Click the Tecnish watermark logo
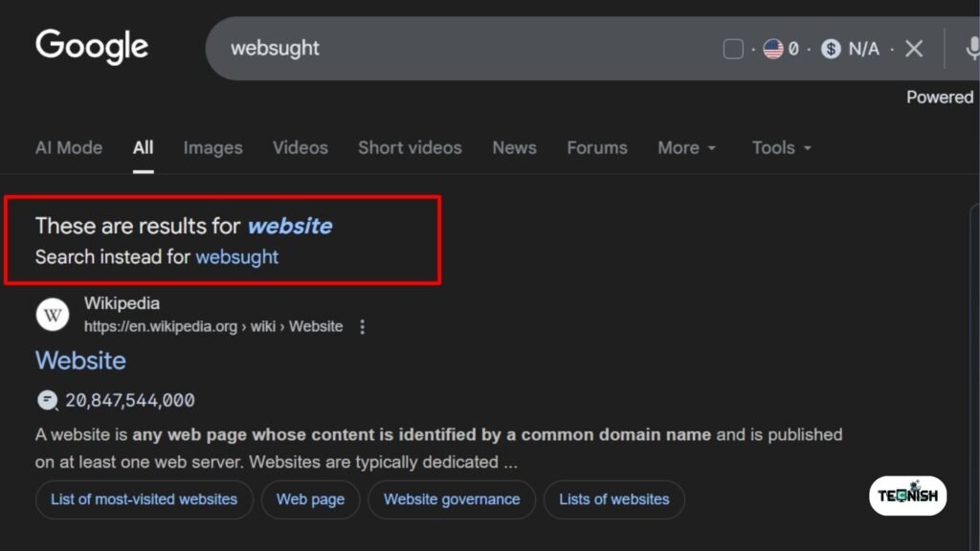Viewport: 980px width, 551px height. click(x=907, y=496)
